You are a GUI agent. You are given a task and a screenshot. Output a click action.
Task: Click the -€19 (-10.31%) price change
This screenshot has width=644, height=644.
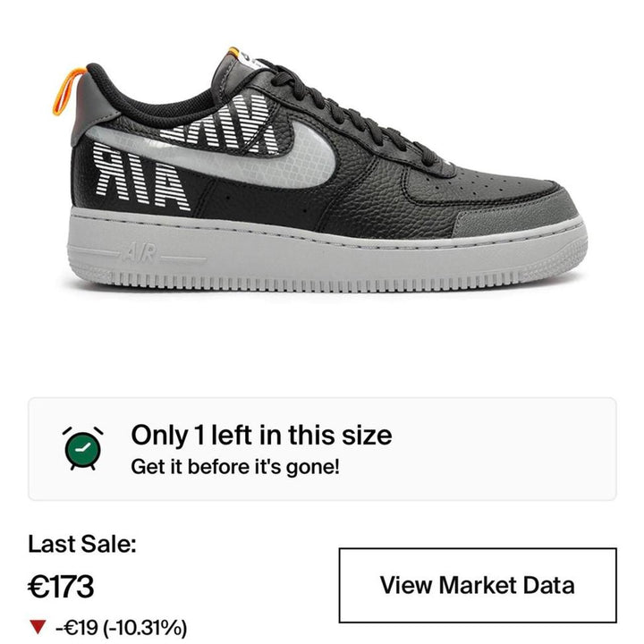[x=121, y=627]
